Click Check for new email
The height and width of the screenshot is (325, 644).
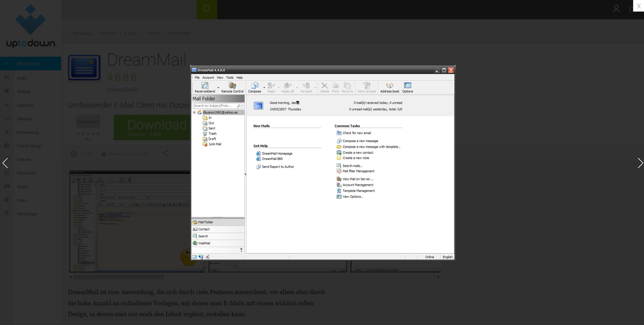[x=354, y=133]
